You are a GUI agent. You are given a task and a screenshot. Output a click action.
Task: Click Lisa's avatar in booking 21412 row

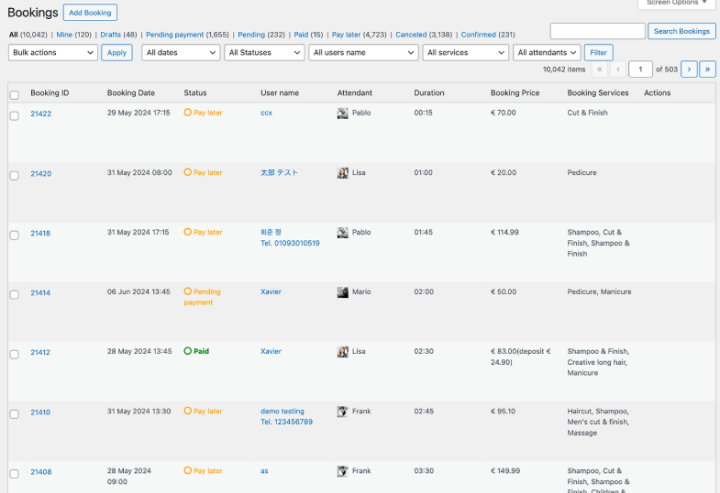pos(343,352)
